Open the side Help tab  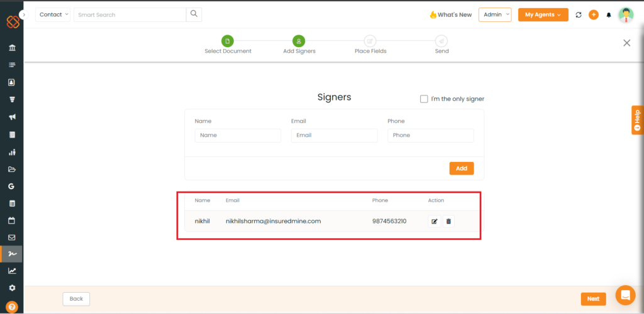pyautogui.click(x=638, y=120)
